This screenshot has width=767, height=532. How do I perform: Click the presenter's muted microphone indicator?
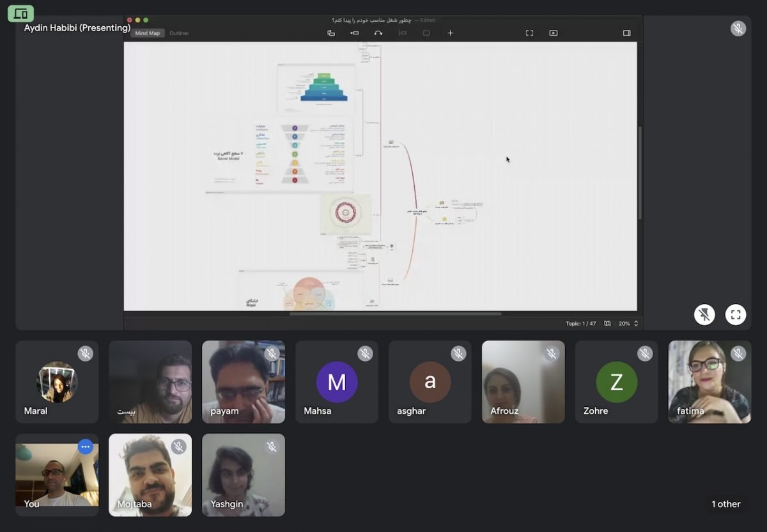tap(738, 29)
